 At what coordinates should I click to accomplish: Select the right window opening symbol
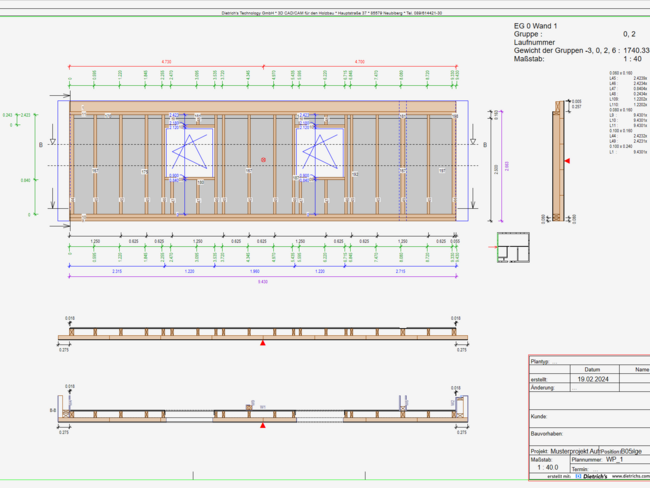point(320,153)
